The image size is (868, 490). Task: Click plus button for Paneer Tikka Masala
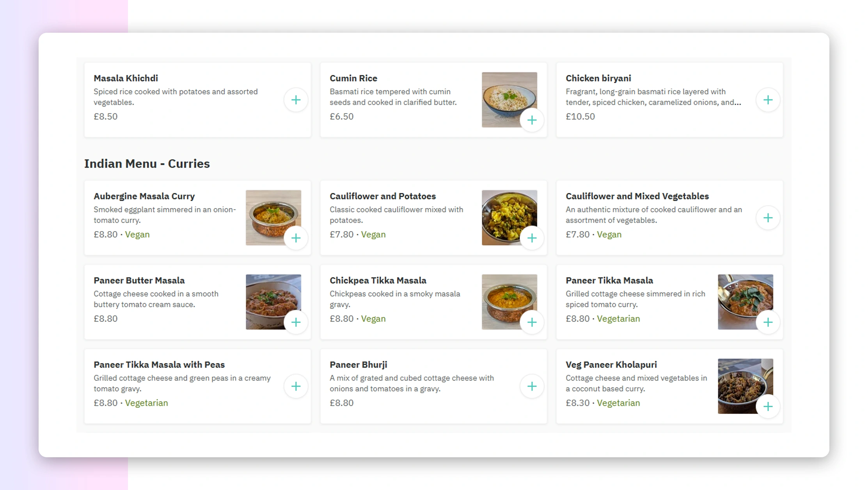[x=768, y=322]
